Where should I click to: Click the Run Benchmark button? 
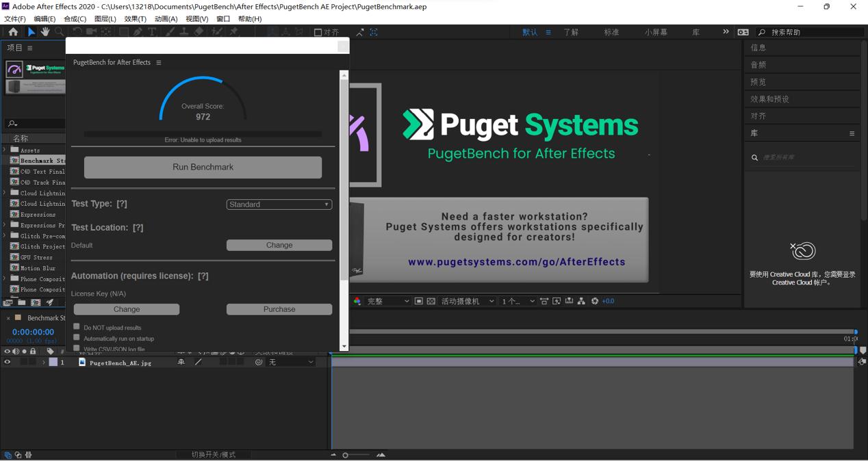203,168
